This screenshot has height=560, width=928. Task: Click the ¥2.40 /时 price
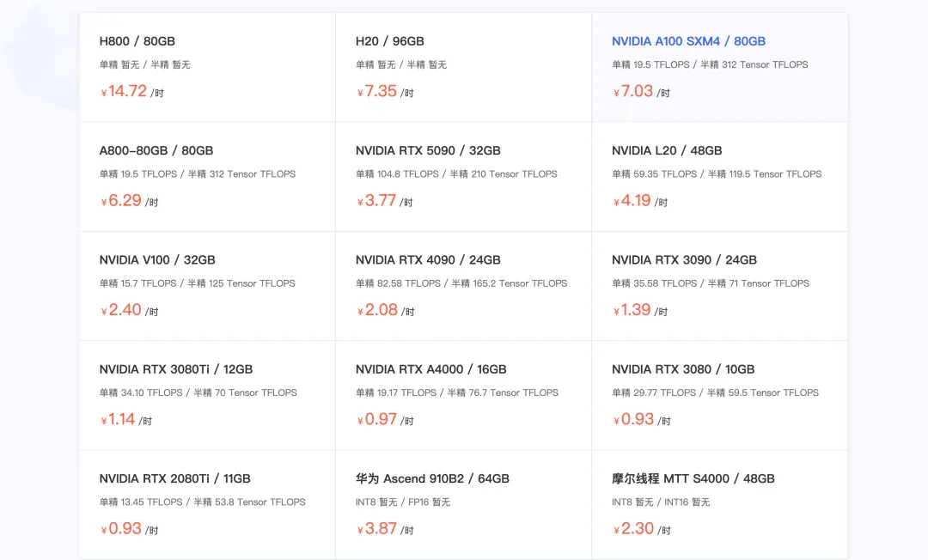129,310
